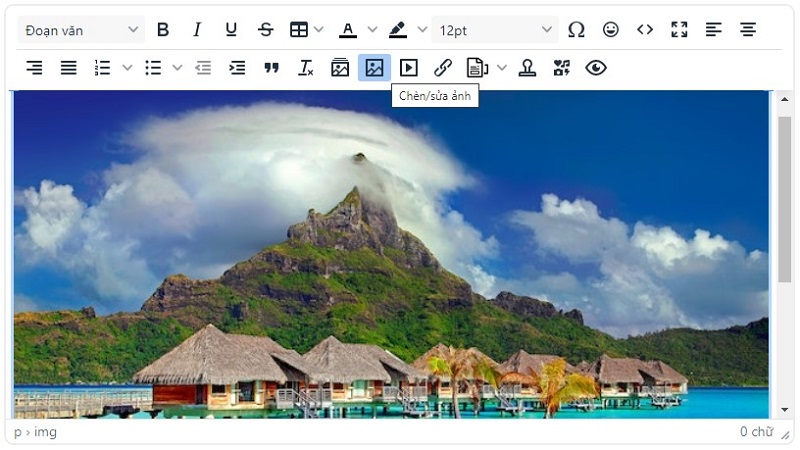Click the Insert link chain icon

click(443, 68)
